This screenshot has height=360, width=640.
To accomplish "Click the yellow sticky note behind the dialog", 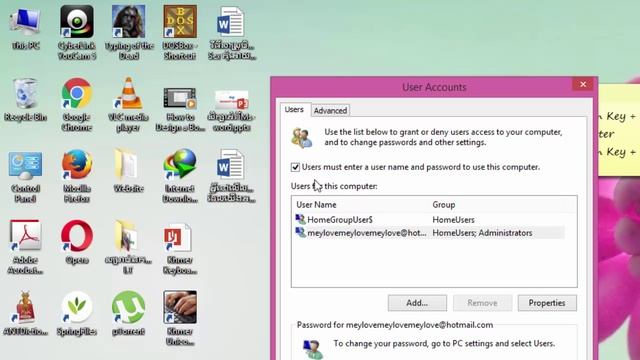I will click(619, 131).
